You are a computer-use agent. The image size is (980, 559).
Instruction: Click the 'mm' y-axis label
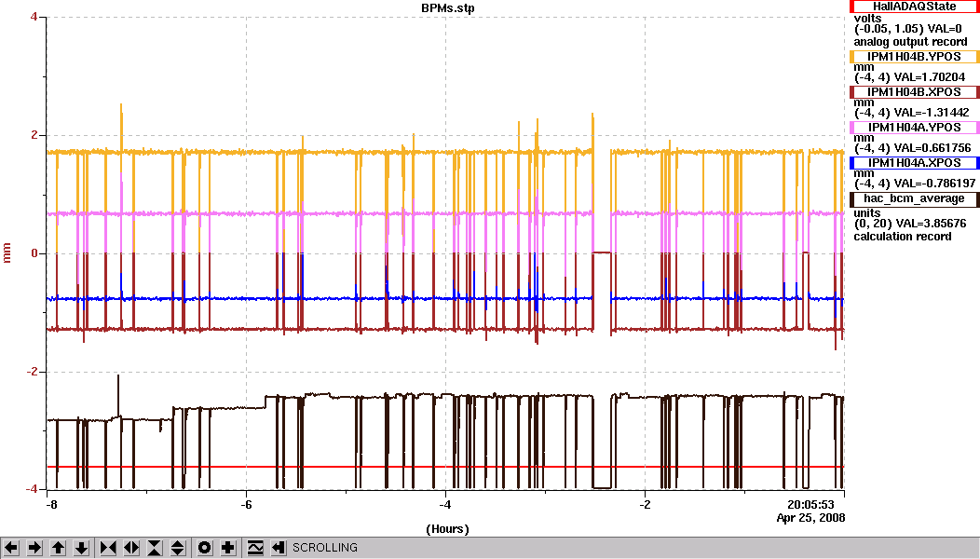click(7, 253)
